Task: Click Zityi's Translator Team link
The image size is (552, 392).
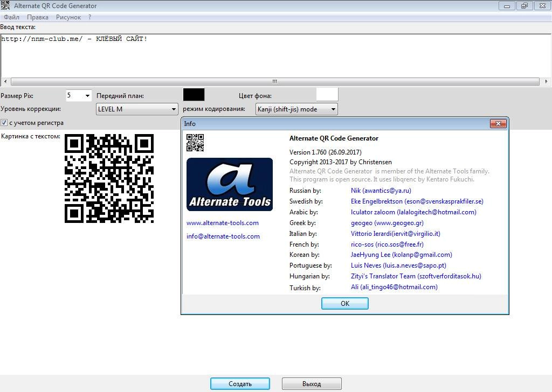Action: coord(416,276)
